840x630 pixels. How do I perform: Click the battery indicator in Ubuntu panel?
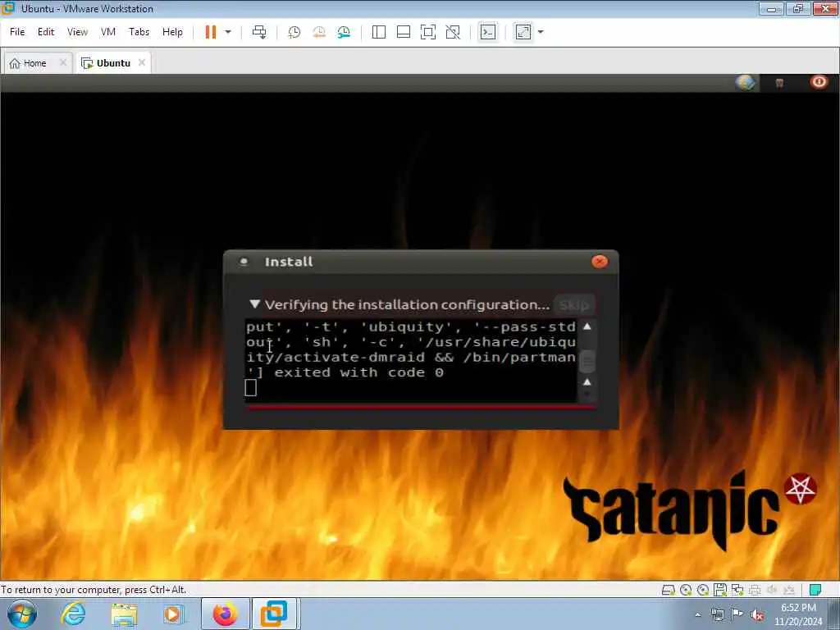coord(779,83)
